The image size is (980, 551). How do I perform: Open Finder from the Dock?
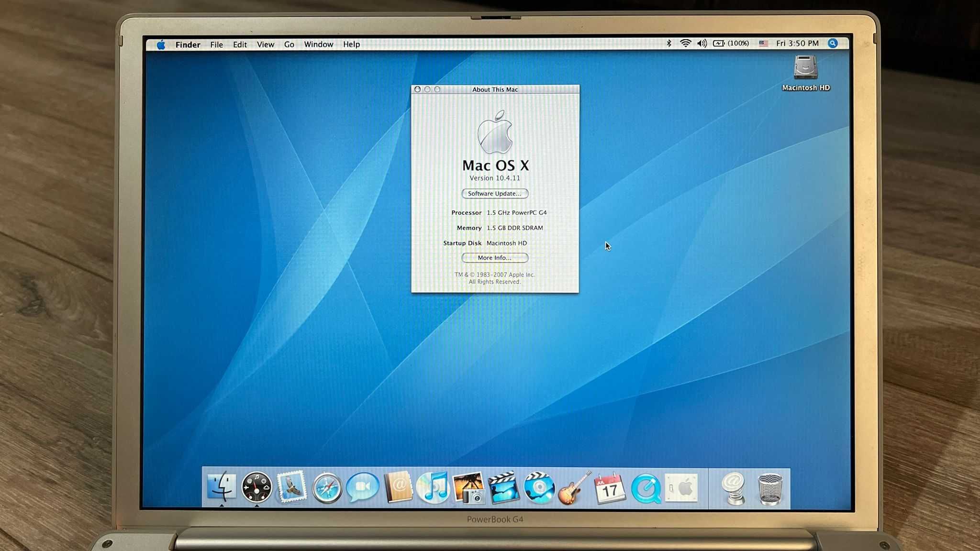tap(222, 487)
